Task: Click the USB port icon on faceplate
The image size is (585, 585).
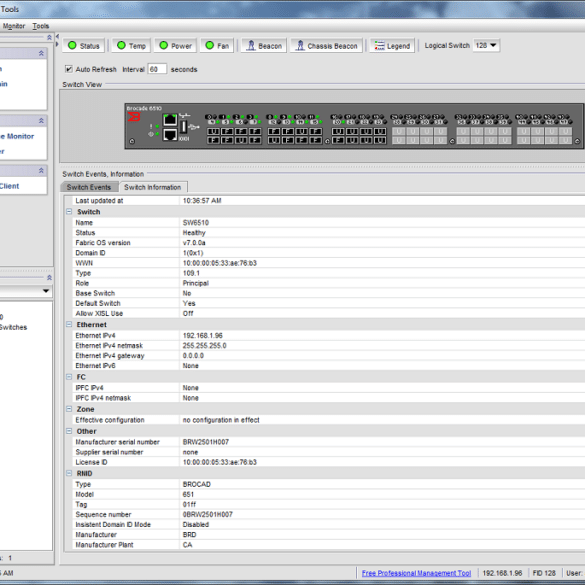Action: (x=184, y=127)
